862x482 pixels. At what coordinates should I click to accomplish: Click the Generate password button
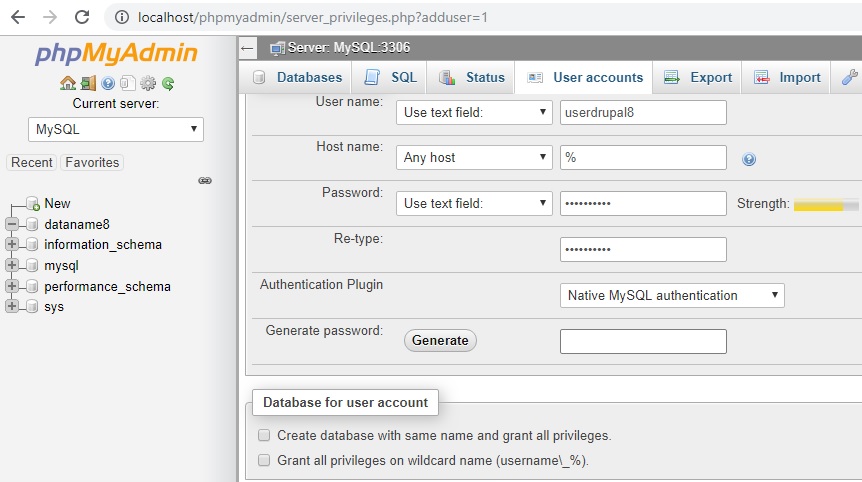tap(440, 341)
